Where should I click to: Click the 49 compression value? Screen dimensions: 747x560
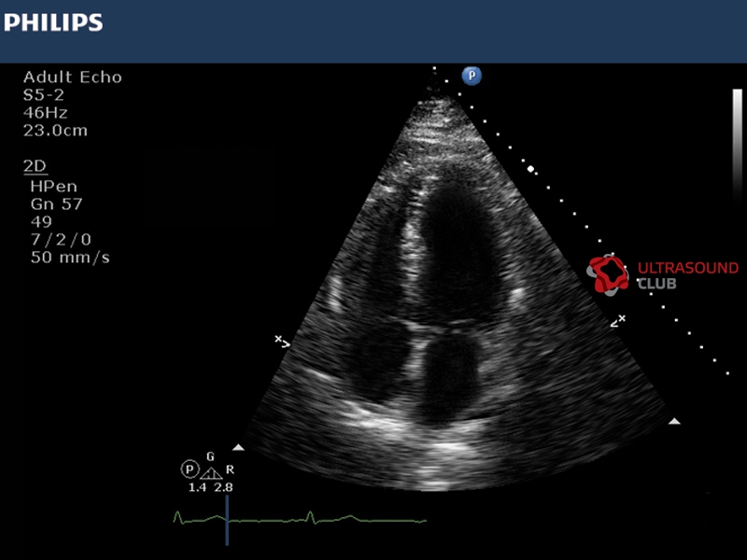(x=41, y=222)
